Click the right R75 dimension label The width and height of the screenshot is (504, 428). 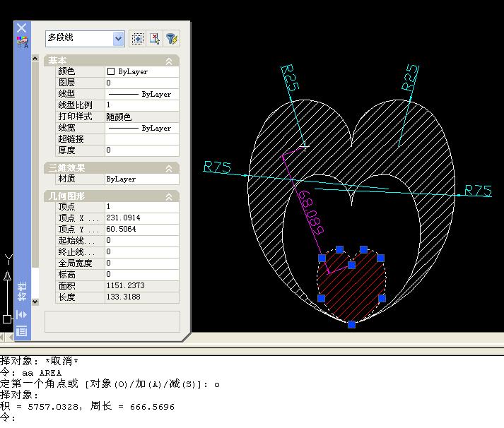click(478, 191)
